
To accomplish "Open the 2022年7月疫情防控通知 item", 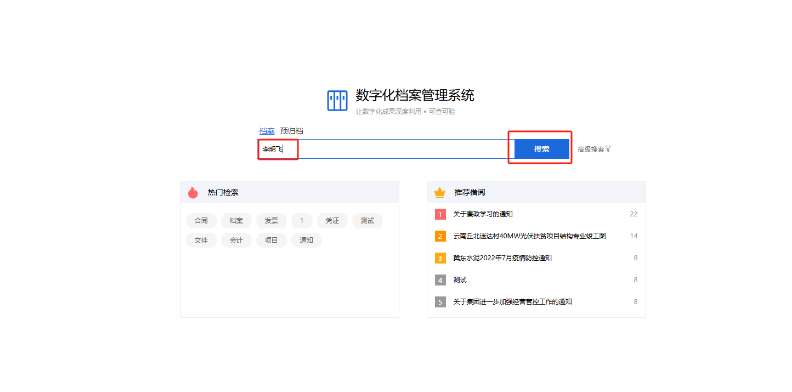I will point(503,258).
